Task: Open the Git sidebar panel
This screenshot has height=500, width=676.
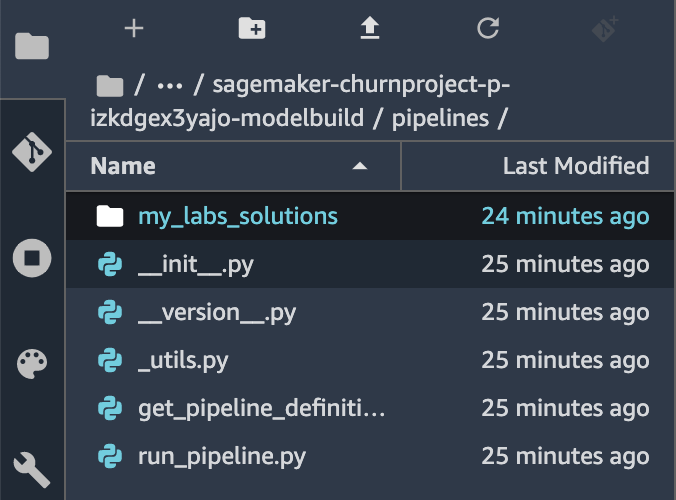Action: (x=32, y=152)
